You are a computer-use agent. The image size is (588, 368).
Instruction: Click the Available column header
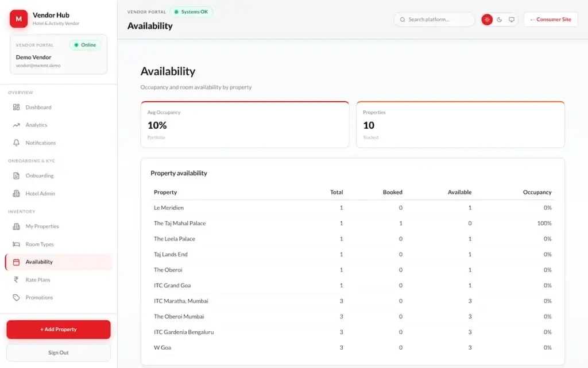[x=460, y=192]
